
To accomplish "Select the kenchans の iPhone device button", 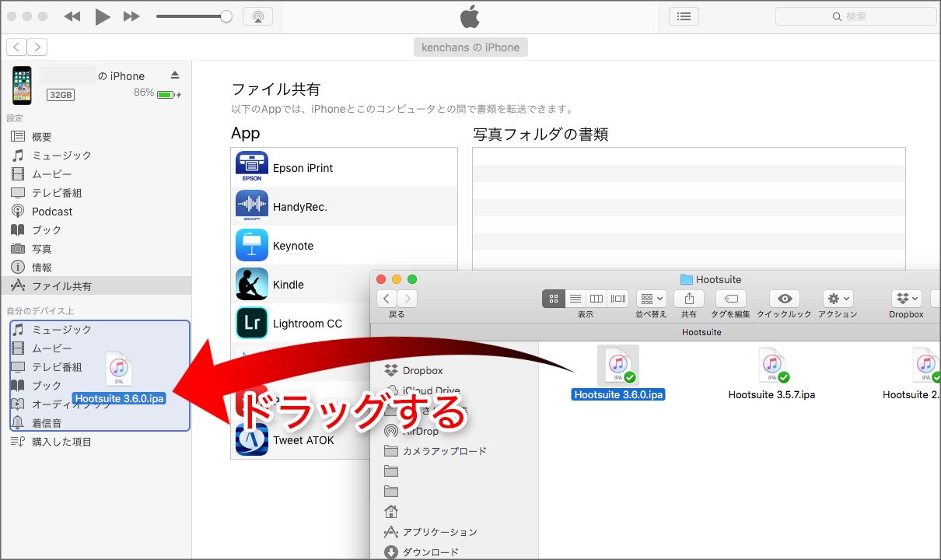I will point(471,47).
